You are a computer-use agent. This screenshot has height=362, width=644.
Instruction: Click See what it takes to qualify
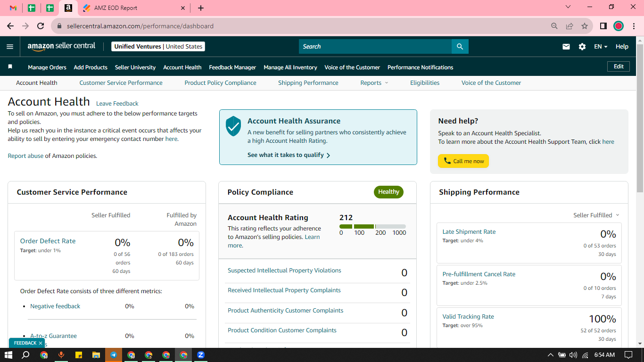[289, 155]
